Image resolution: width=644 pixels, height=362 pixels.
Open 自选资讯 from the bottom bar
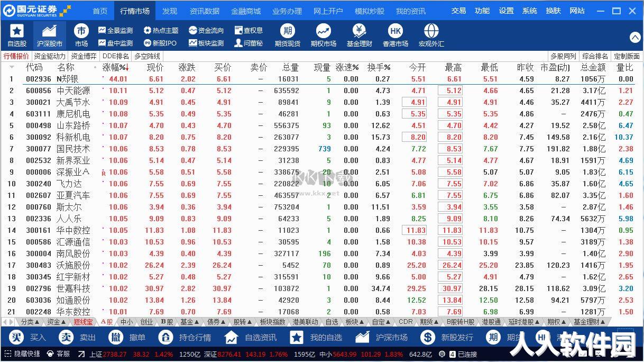pos(250,338)
